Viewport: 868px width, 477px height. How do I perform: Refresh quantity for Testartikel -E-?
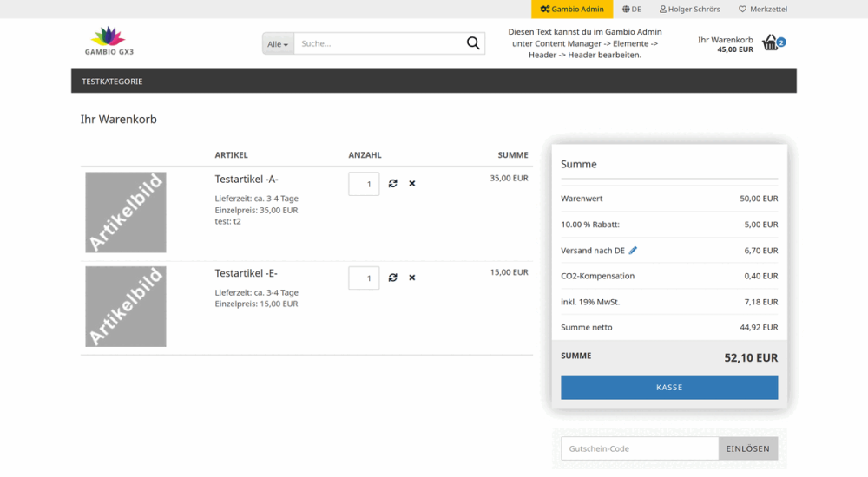(x=393, y=278)
